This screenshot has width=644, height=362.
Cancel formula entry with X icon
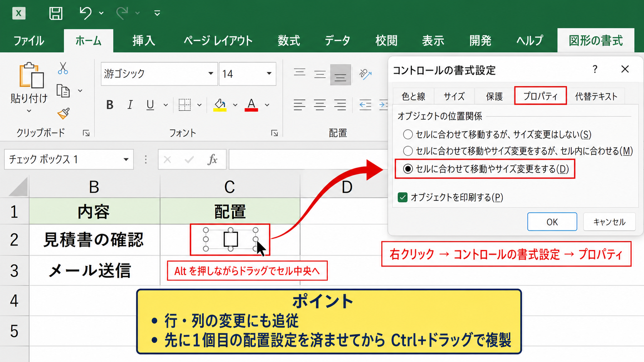167,160
